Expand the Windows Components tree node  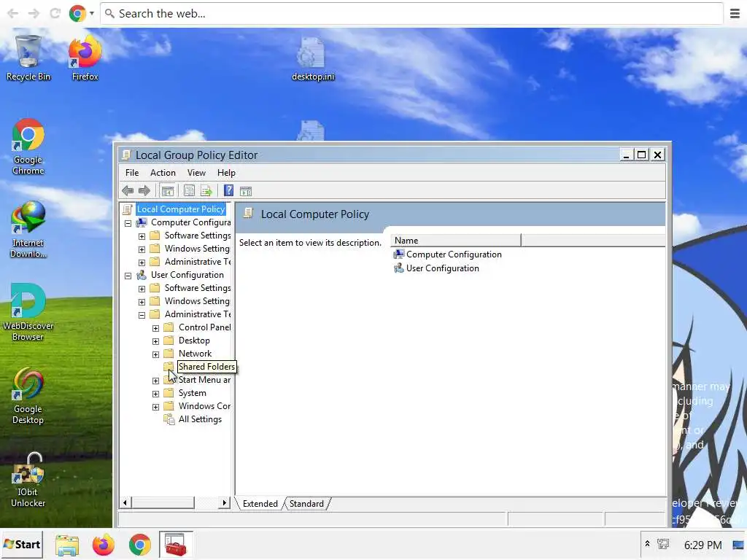(155, 407)
